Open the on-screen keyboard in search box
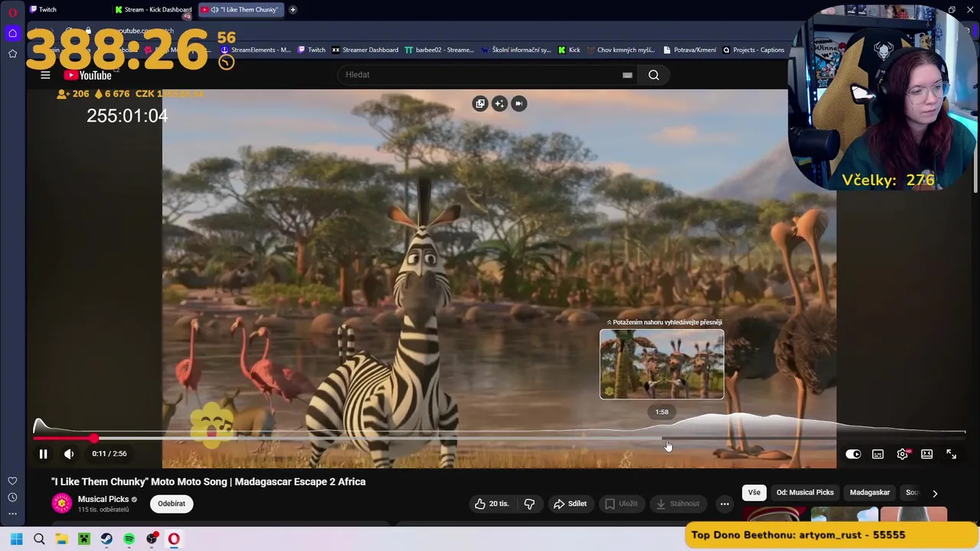The image size is (980, 551). point(627,75)
